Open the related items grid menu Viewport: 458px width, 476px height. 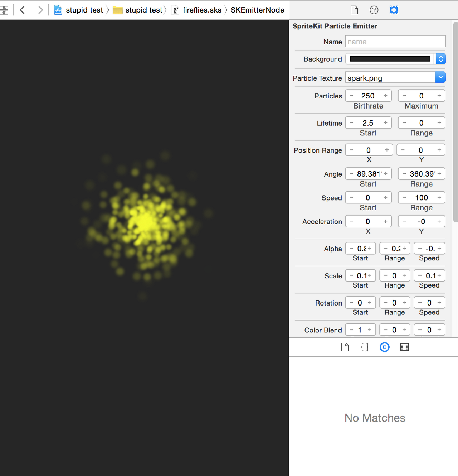coord(4,10)
